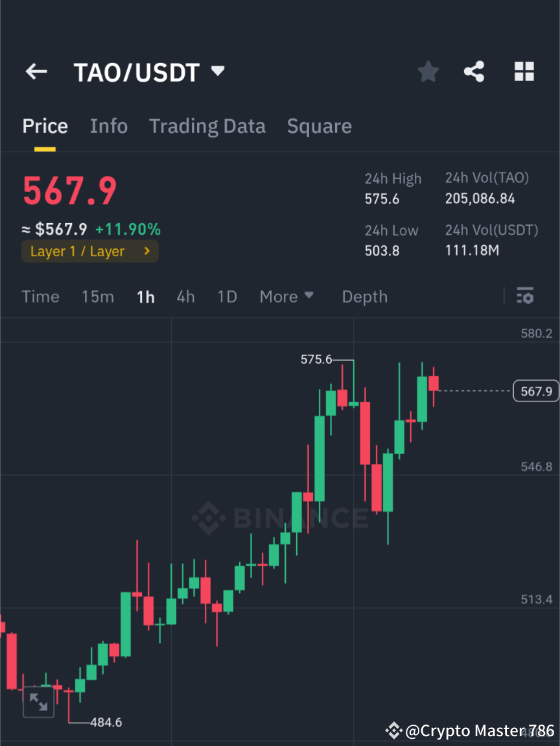Click the 567.9 price tag on the axis
This screenshot has height=746, width=560.
pyautogui.click(x=536, y=391)
